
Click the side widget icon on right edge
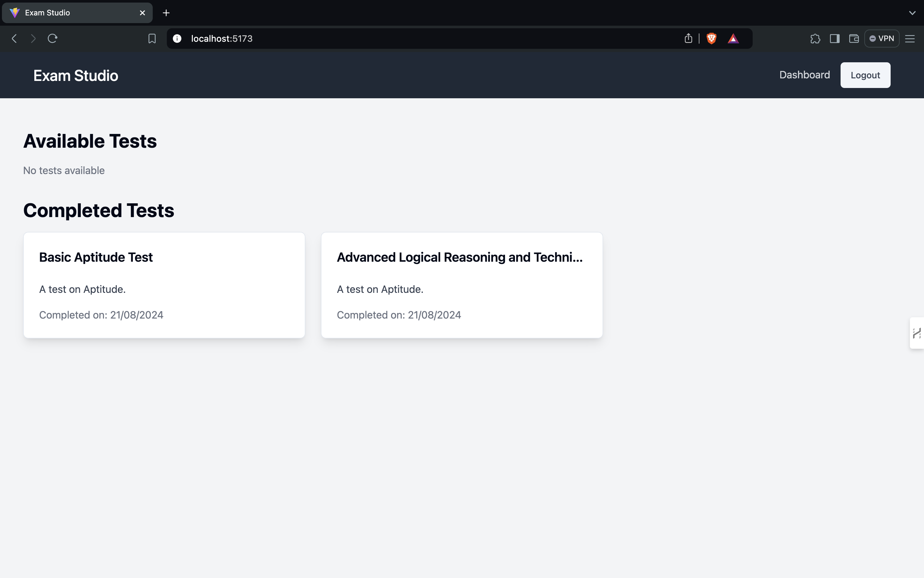click(917, 333)
